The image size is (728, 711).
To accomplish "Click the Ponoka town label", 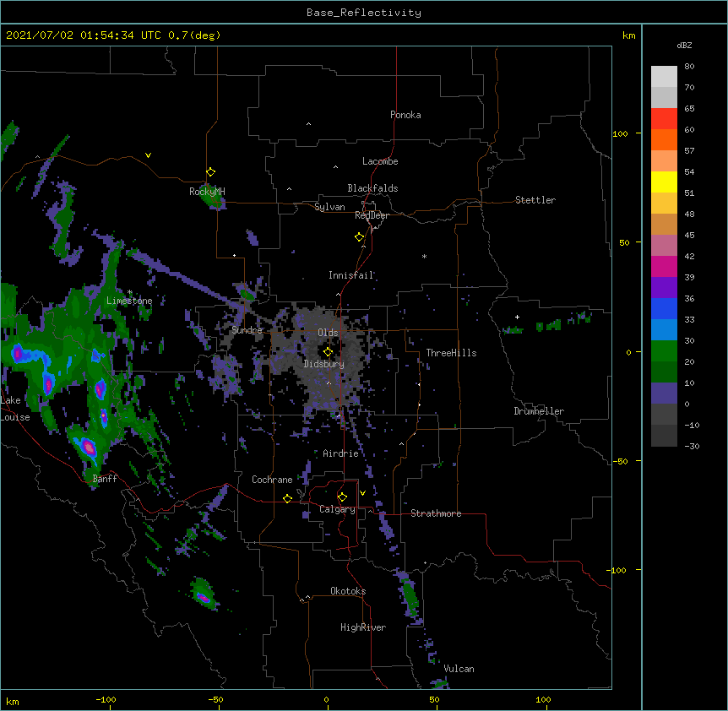I will pyautogui.click(x=405, y=115).
